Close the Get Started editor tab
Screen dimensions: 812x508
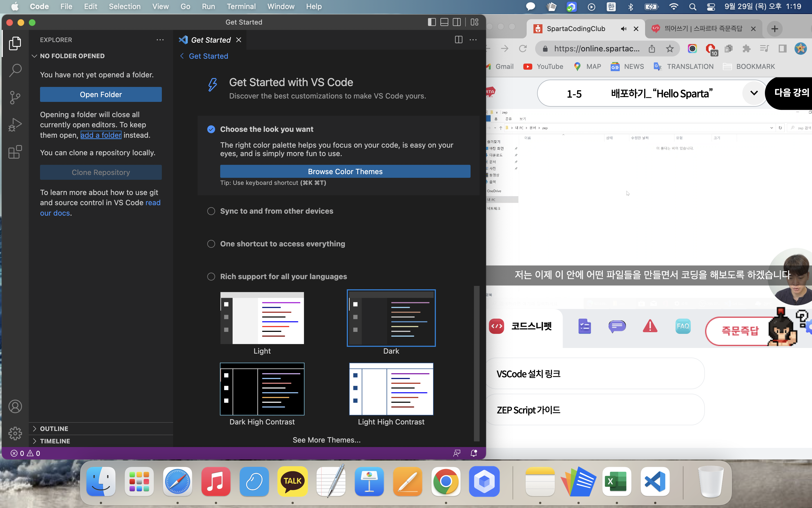coord(239,40)
